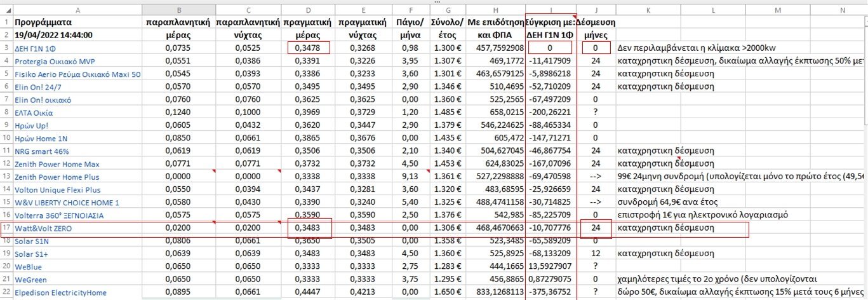Screen dimensions: 868x300
Task: Select the Solar S1+ cell
Action: (x=77, y=254)
